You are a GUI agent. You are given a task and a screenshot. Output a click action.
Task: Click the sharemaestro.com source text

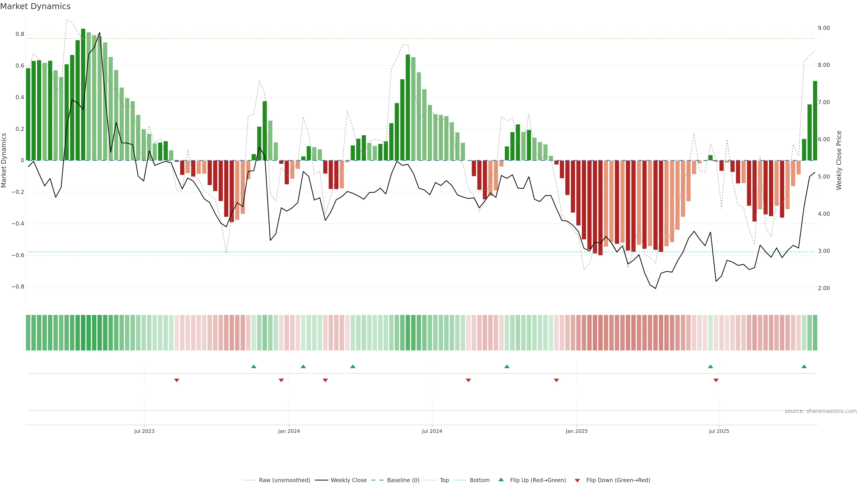pyautogui.click(x=821, y=411)
